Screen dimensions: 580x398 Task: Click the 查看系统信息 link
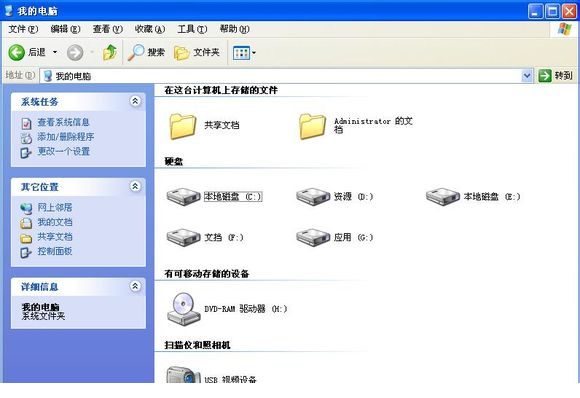click(x=63, y=122)
